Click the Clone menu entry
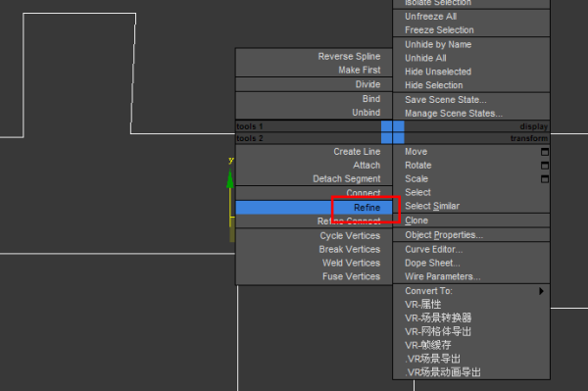 click(416, 220)
